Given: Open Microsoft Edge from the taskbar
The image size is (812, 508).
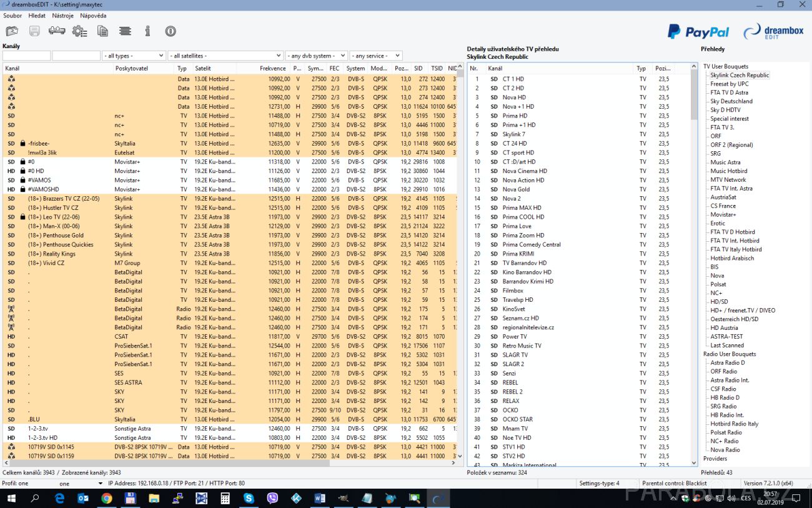Looking at the screenshot, I should point(59,498).
